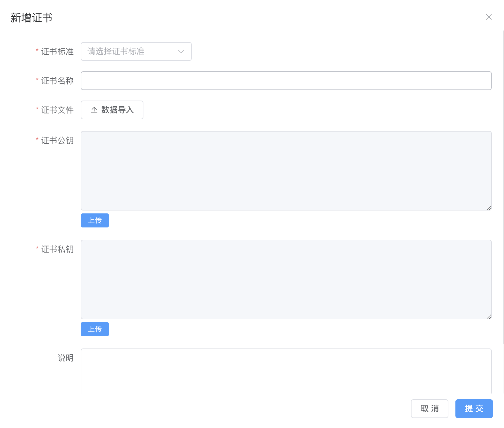Click the 证书文件 field label
The height and width of the screenshot is (428, 504).
pos(57,110)
